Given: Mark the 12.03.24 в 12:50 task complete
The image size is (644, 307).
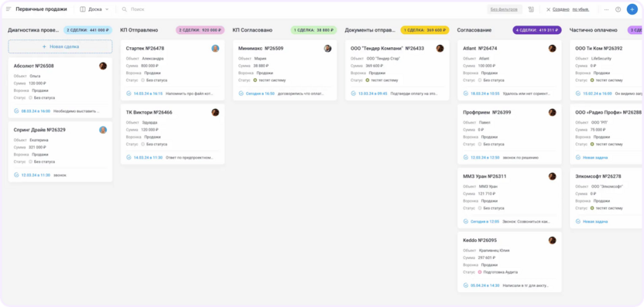Looking at the screenshot, I should tap(466, 157).
